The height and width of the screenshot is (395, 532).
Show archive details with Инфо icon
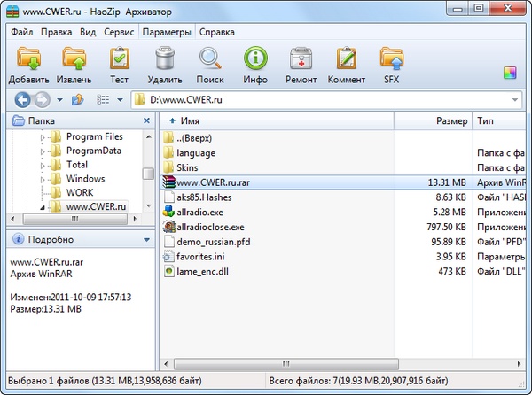point(255,61)
